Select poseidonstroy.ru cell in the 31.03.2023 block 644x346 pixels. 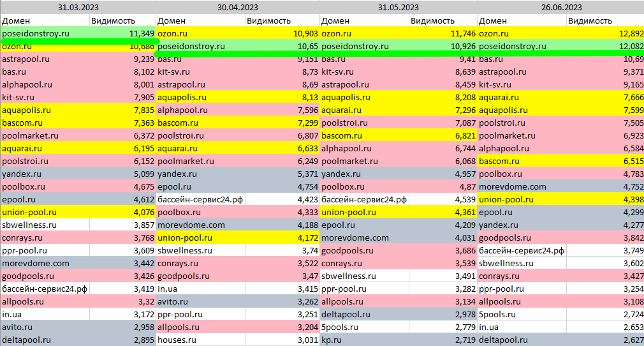(45, 33)
